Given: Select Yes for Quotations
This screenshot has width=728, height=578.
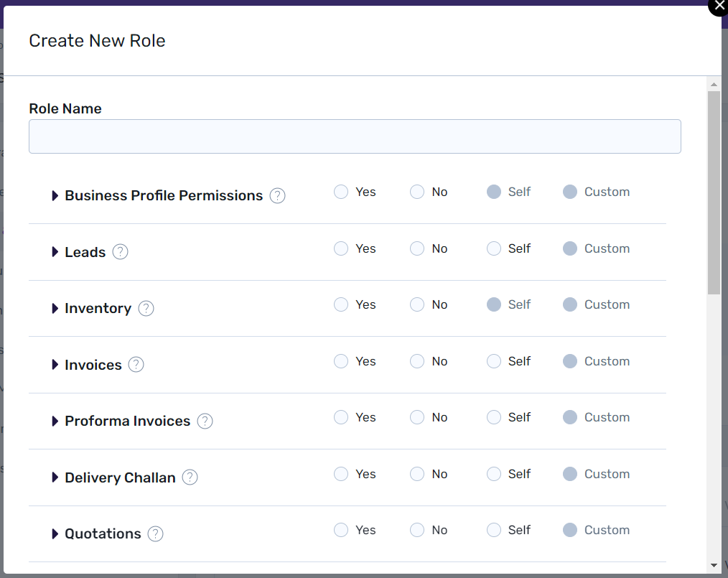Looking at the screenshot, I should (341, 530).
